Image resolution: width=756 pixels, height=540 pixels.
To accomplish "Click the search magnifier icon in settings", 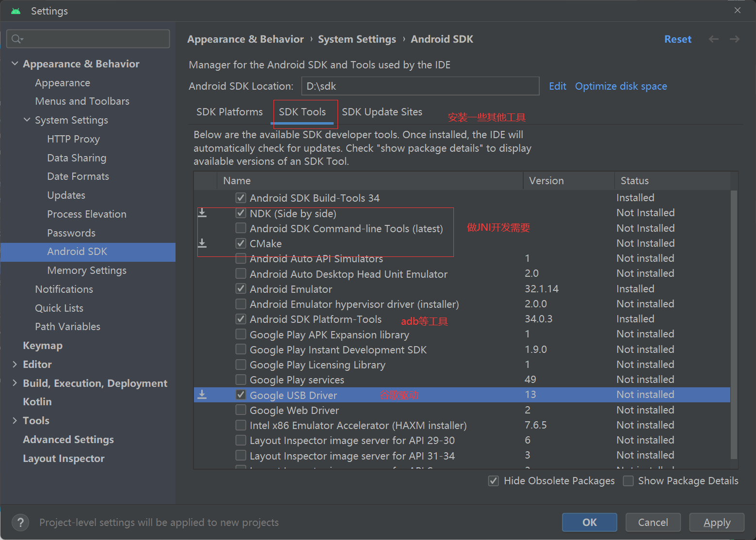I will [x=17, y=39].
